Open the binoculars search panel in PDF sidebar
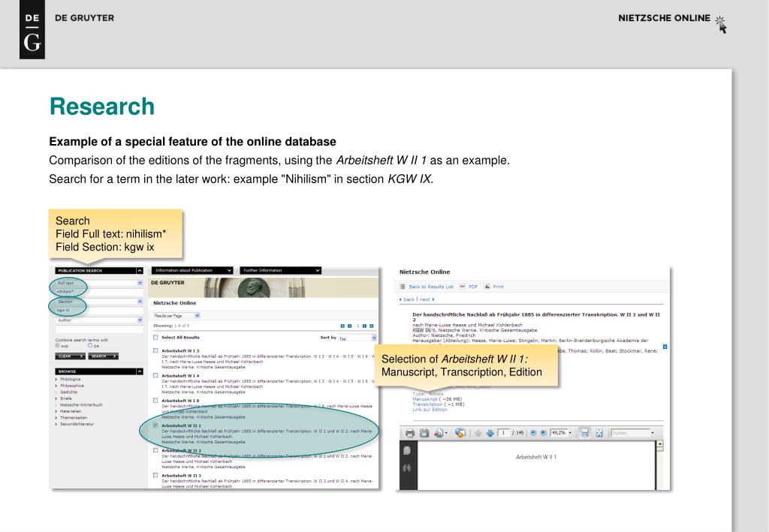This screenshot has width=769, height=532. (406, 468)
